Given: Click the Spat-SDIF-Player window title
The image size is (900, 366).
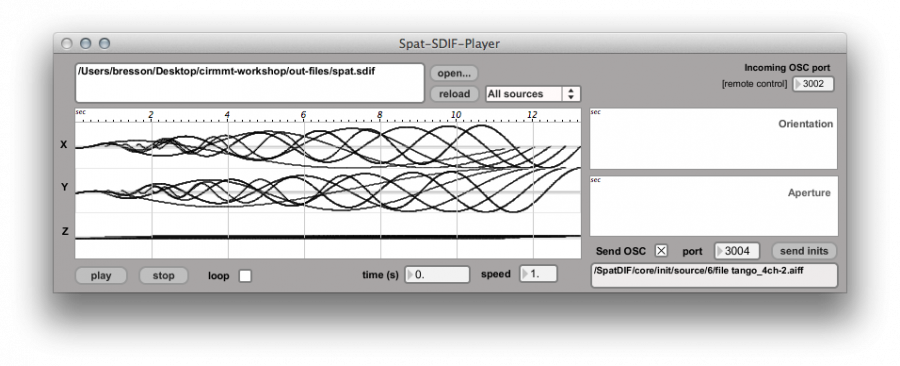Looking at the screenshot, I should pyautogui.click(x=449, y=44).
